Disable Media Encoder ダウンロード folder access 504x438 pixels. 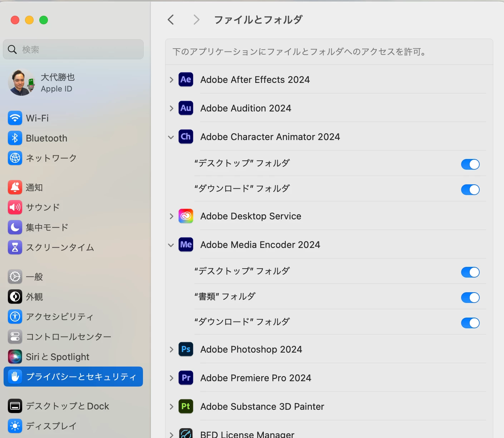pos(470,323)
